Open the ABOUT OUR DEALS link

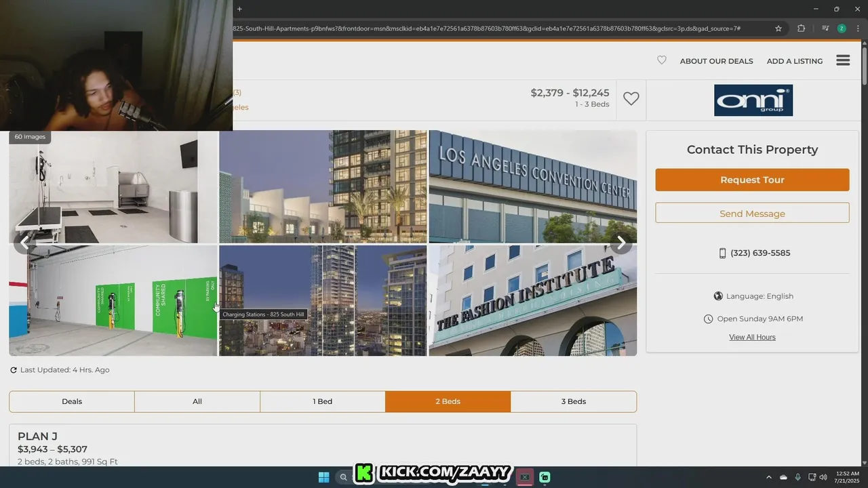[x=716, y=61]
